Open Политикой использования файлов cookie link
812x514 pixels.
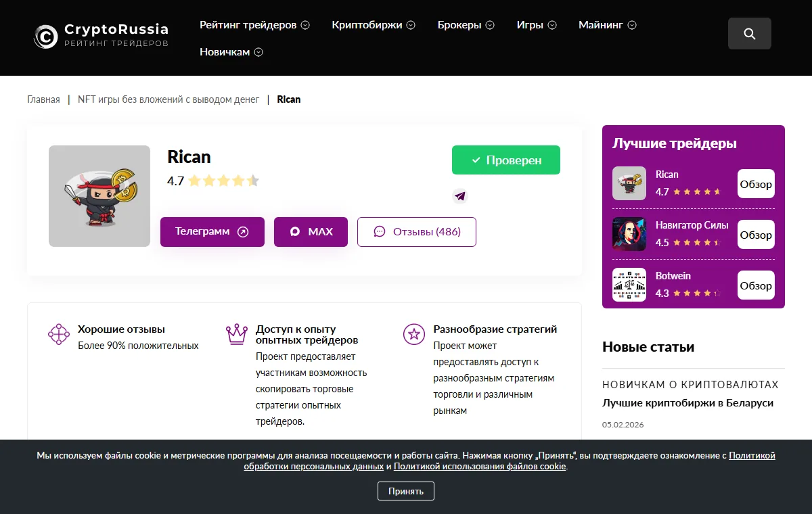coord(480,467)
